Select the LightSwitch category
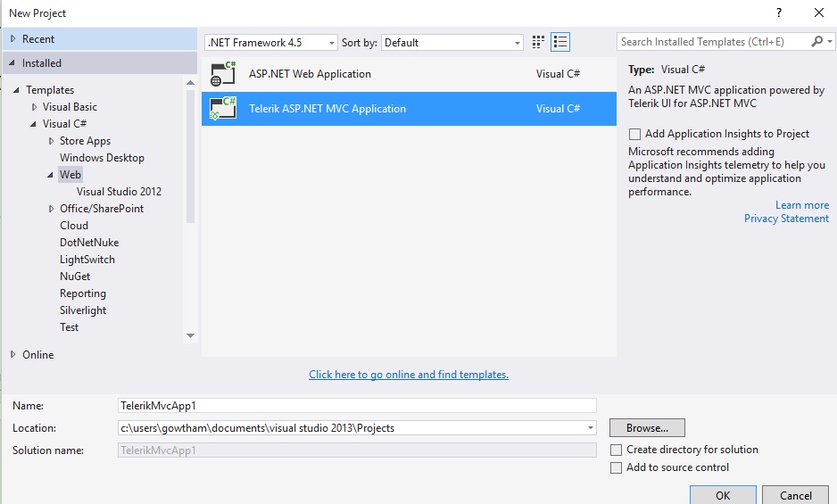 [x=87, y=260]
